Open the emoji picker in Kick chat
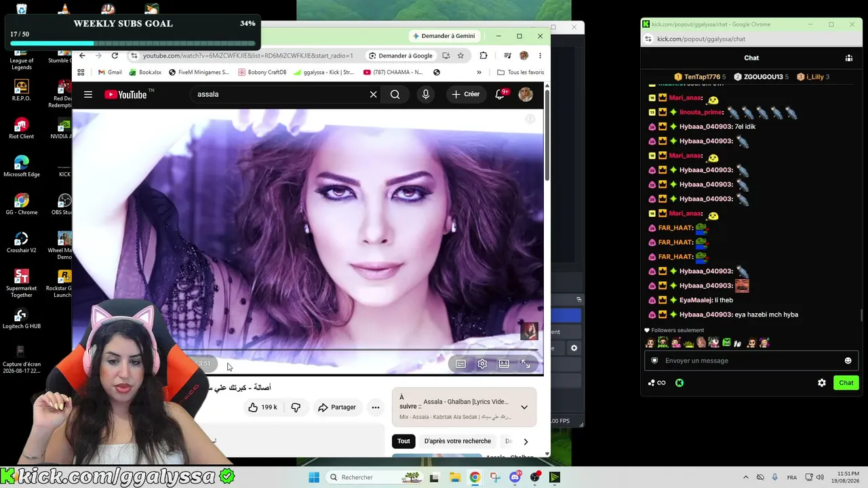Viewport: 868px width, 488px height. [848, 361]
